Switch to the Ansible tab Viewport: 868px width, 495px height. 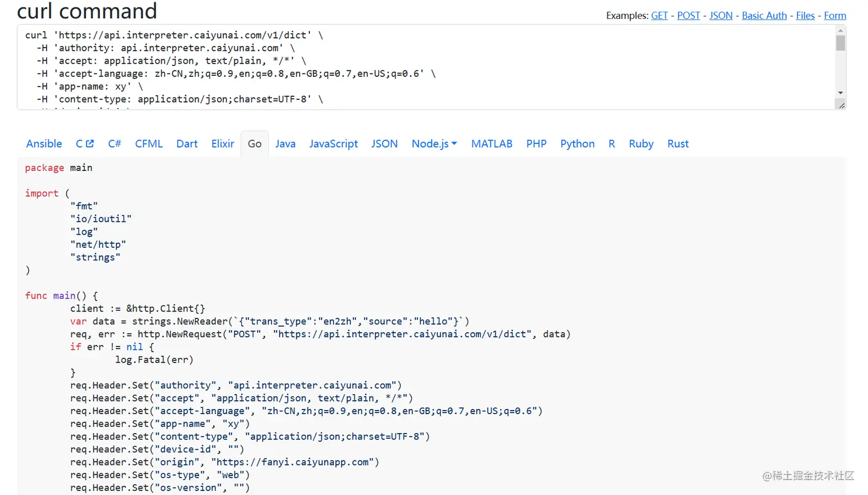[44, 143]
